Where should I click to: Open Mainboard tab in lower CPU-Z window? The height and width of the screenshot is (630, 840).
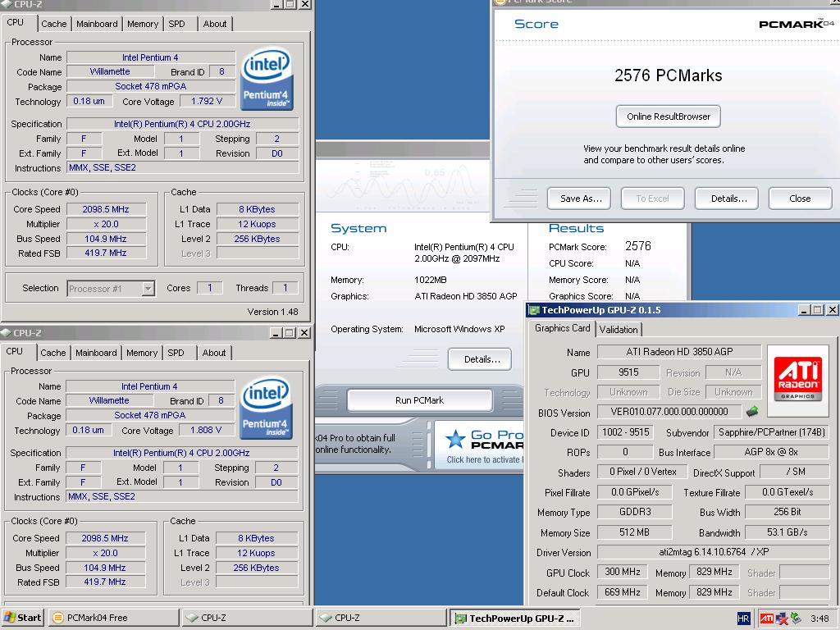[x=96, y=353]
